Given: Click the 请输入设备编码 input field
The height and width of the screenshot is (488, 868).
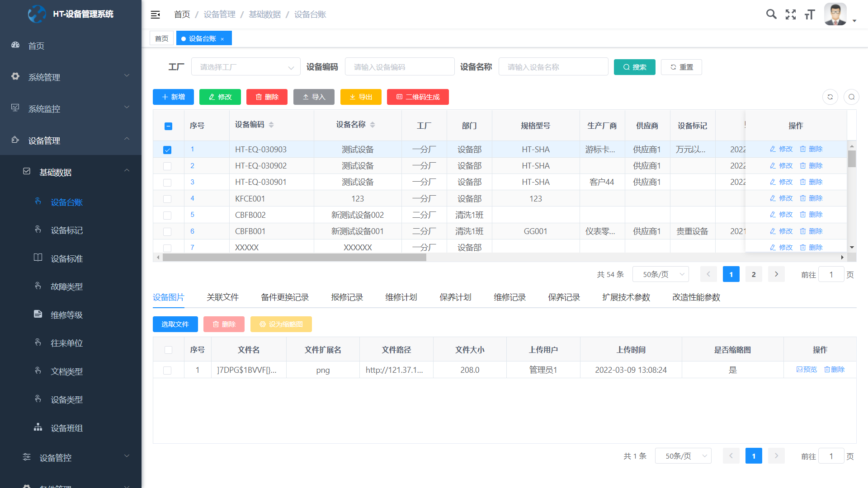Looking at the screenshot, I should (x=400, y=67).
